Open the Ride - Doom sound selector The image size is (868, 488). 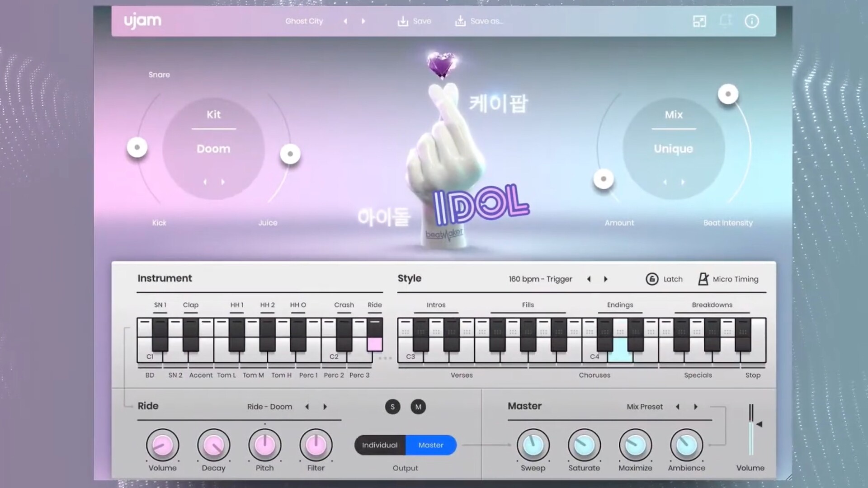[x=269, y=407]
